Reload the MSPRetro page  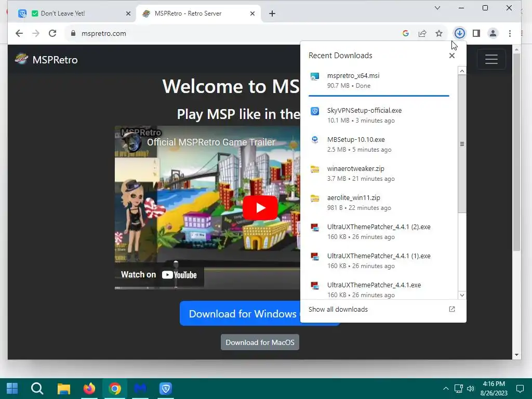coord(52,33)
